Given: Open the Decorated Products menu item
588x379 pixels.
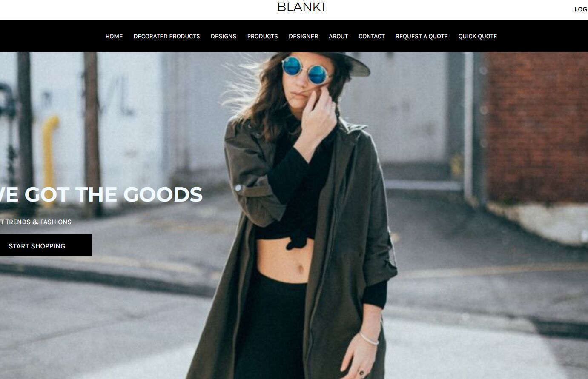Looking at the screenshot, I should [166, 36].
